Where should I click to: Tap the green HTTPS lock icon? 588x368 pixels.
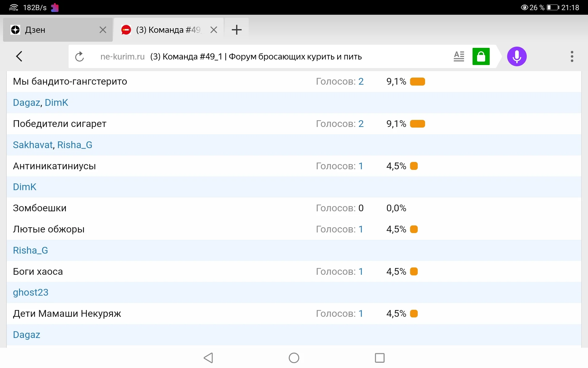pos(481,56)
